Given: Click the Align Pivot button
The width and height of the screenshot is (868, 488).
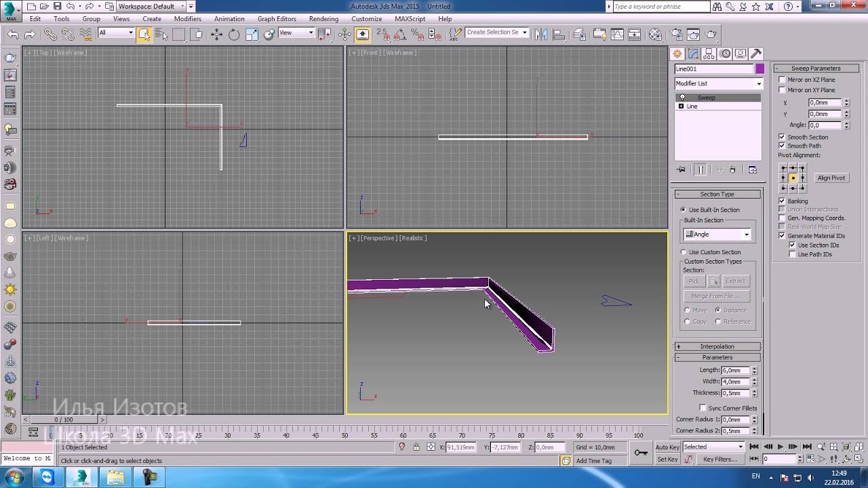Looking at the screenshot, I should coord(831,178).
